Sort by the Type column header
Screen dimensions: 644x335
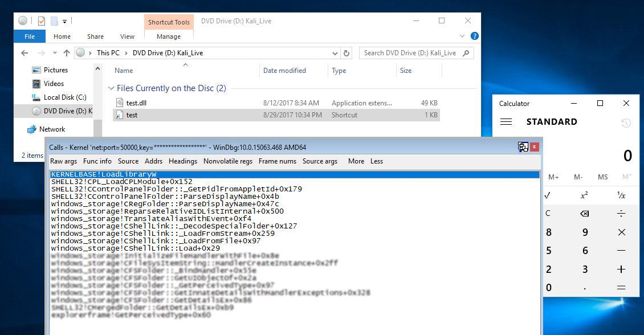click(x=339, y=71)
